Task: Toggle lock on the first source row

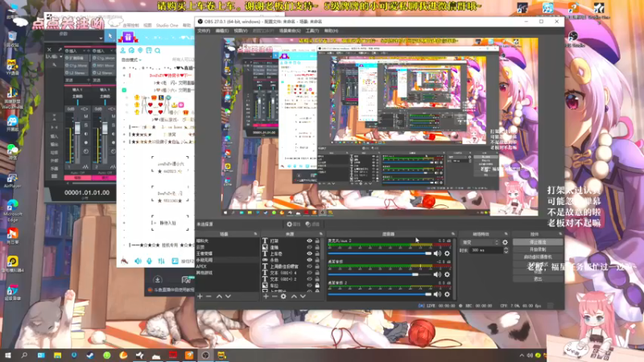Action: [317, 241]
